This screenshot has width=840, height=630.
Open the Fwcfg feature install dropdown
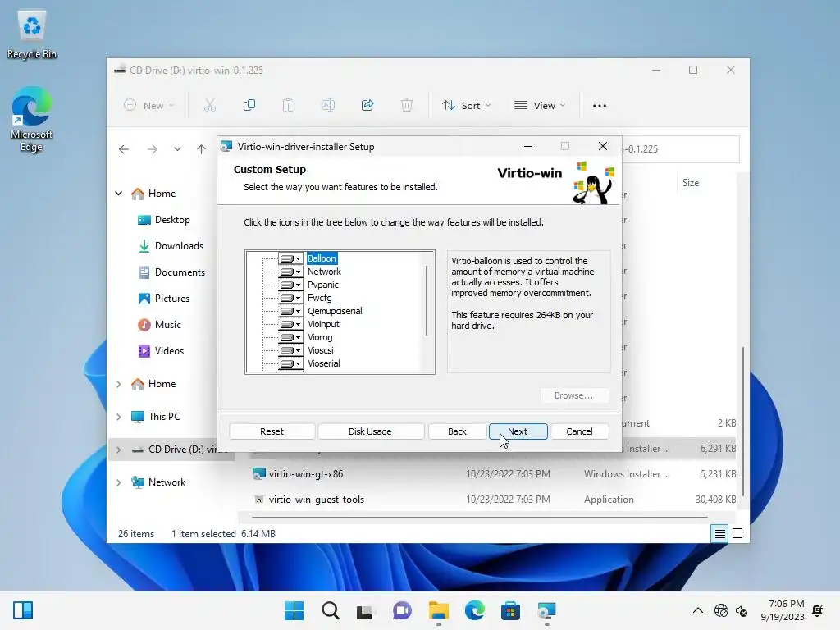pos(290,298)
